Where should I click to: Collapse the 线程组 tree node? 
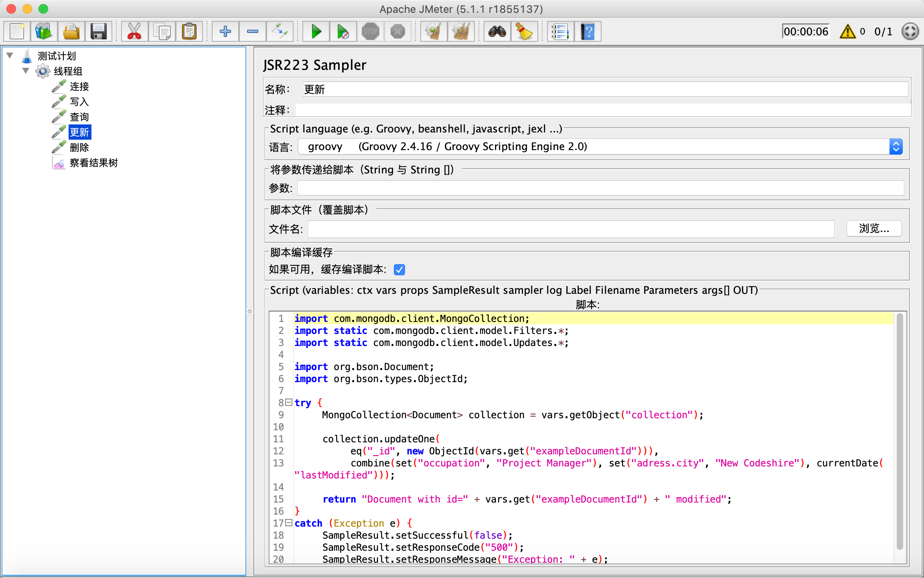[26, 71]
